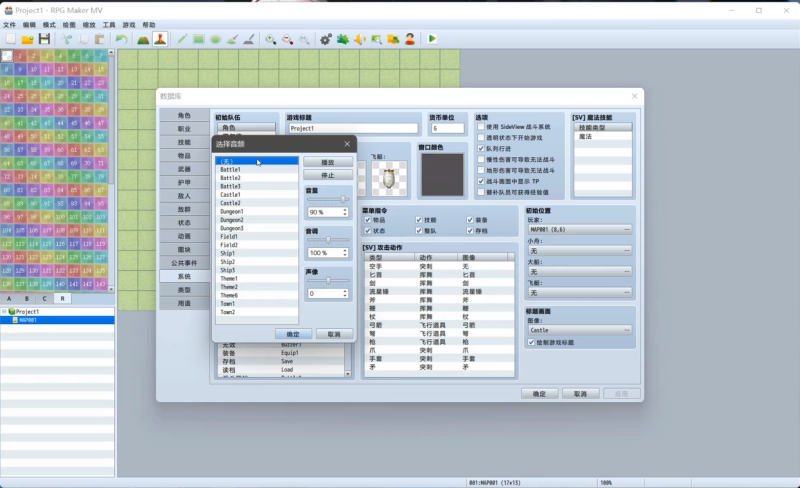800x488 pixels.
Task: Select tileset tab B in palette
Action: [x=27, y=298]
